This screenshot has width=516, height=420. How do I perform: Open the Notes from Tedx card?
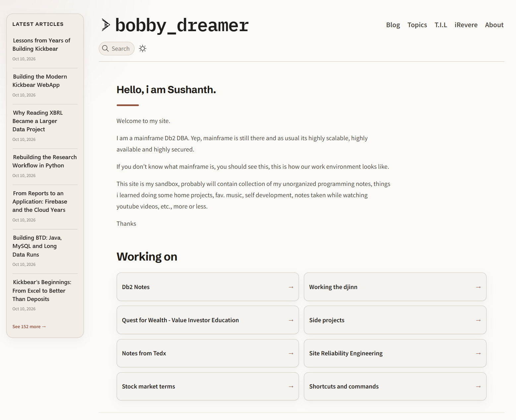pyautogui.click(x=208, y=353)
